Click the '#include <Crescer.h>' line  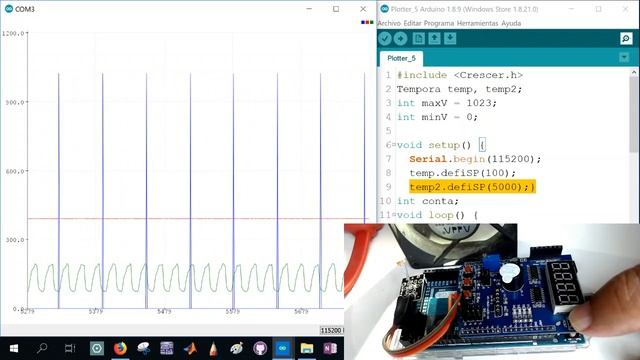click(x=460, y=75)
